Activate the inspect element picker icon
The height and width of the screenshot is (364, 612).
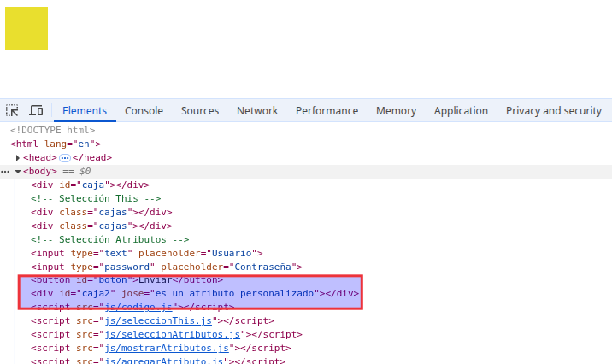click(13, 111)
